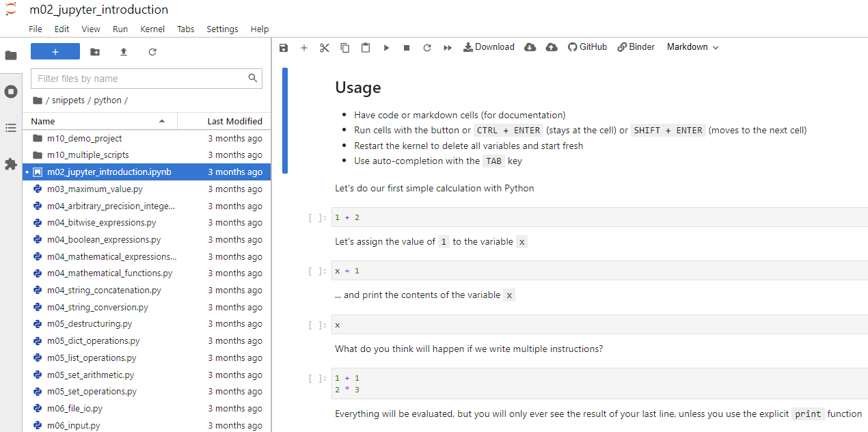Create a new launcher with the blue plus button
This screenshot has width=868, height=432.
pos(55,51)
